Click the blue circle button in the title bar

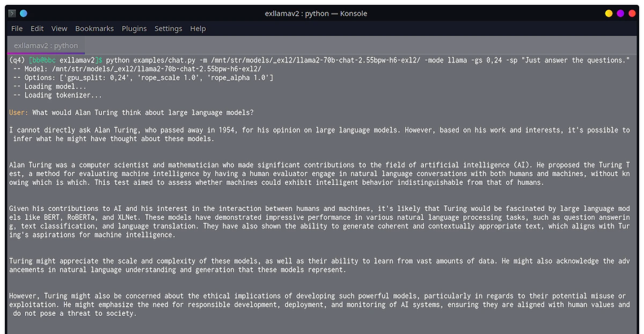(24, 13)
